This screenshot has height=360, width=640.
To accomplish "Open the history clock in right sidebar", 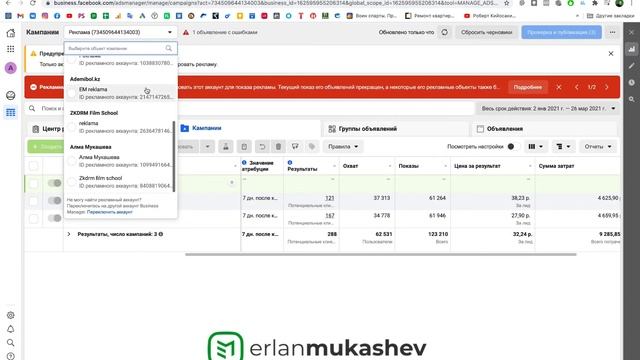I will [x=631, y=82].
